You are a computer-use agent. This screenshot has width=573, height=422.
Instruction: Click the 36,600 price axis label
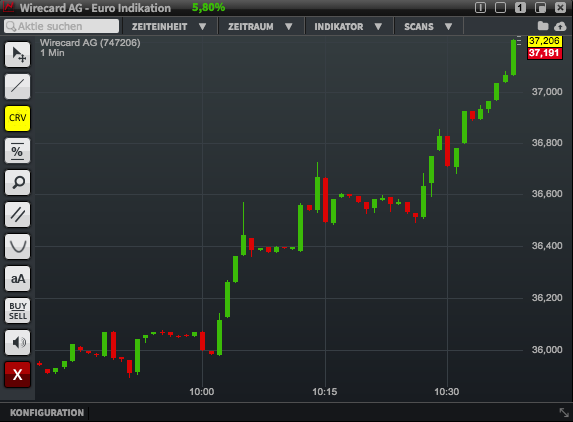click(547, 194)
